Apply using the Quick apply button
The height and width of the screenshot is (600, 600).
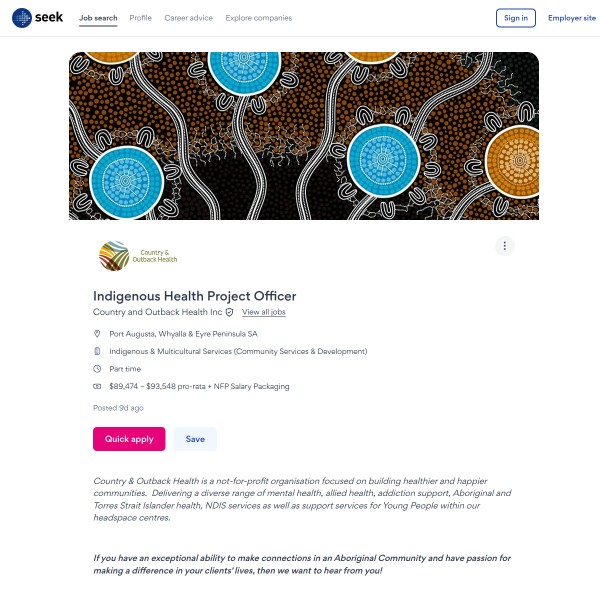[x=129, y=439]
